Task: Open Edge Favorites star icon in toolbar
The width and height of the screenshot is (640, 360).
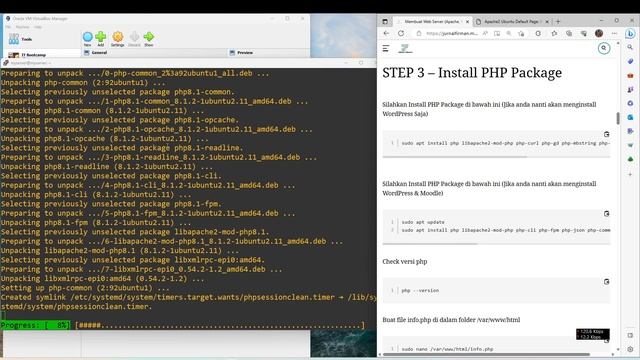Action: coord(554,33)
